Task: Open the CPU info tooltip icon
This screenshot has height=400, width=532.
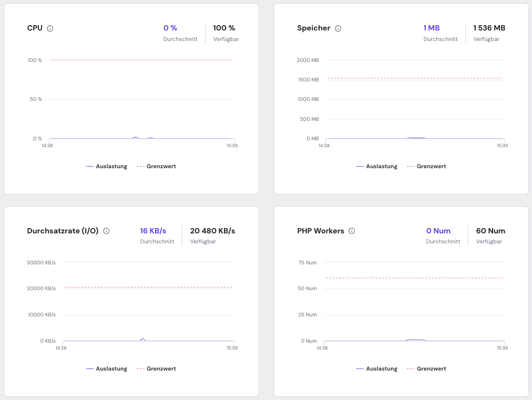Action: click(51, 28)
